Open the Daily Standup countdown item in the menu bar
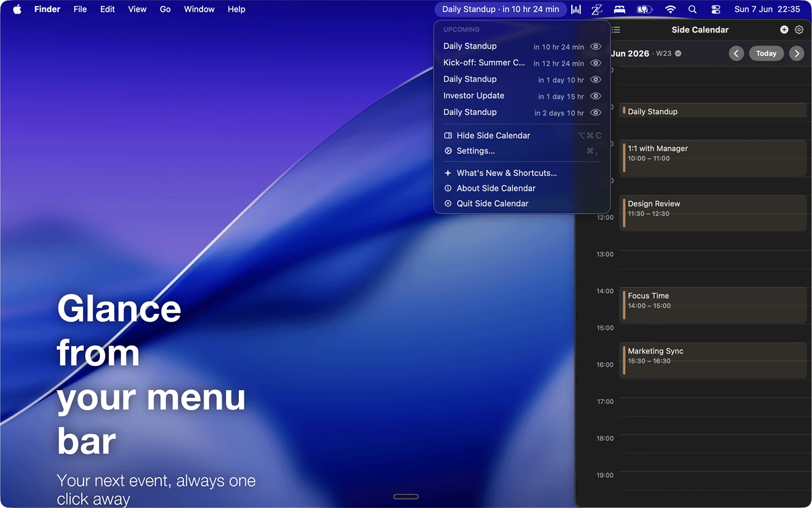This screenshot has height=508, width=812. click(501, 9)
